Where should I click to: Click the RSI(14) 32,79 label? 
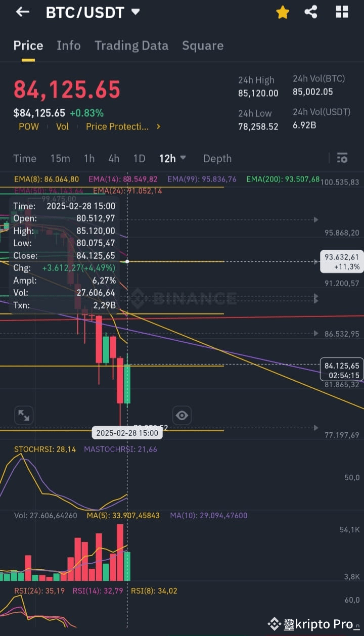[98, 590]
